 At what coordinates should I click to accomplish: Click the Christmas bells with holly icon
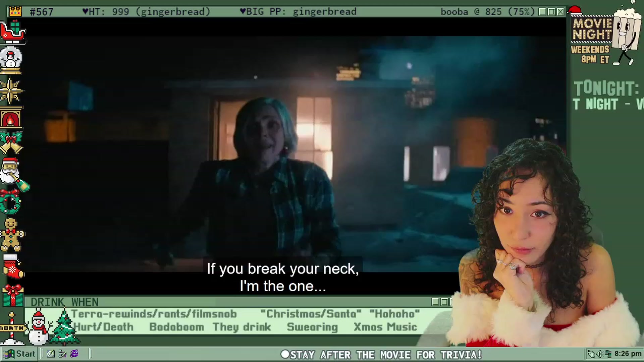point(11,142)
